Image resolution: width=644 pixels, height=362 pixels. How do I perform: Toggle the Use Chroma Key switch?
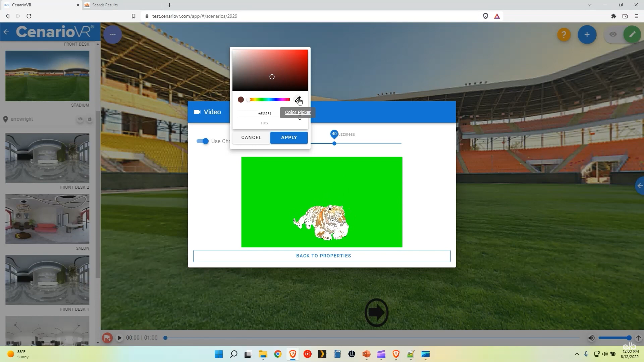pos(203,141)
